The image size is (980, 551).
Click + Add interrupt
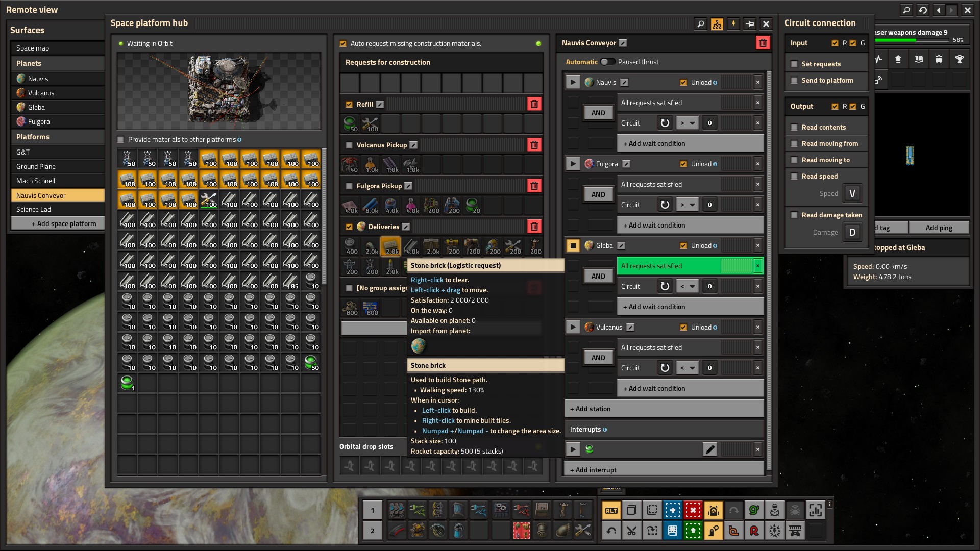pyautogui.click(x=664, y=469)
